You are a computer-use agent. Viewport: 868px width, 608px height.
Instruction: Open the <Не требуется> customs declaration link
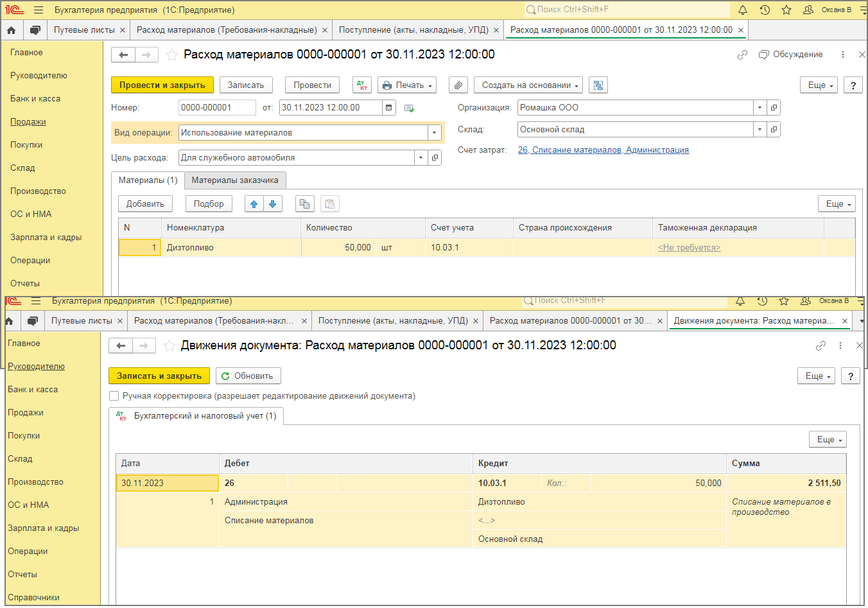point(689,248)
